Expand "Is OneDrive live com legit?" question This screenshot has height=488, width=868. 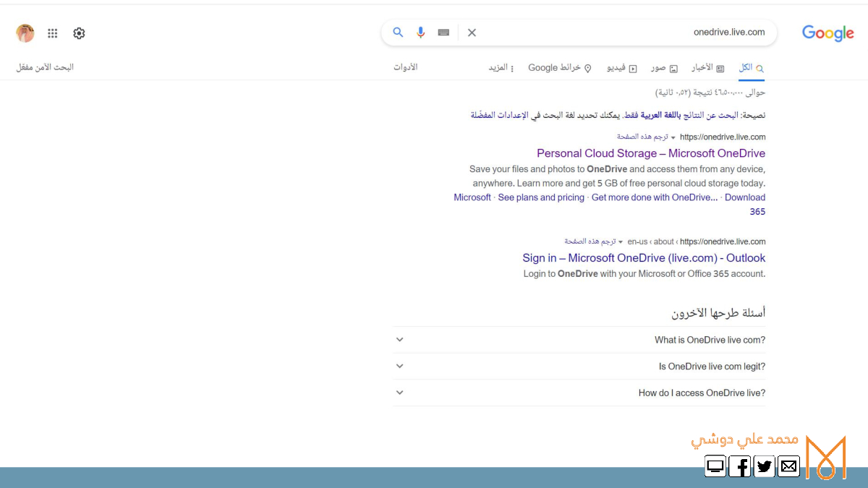point(399,367)
